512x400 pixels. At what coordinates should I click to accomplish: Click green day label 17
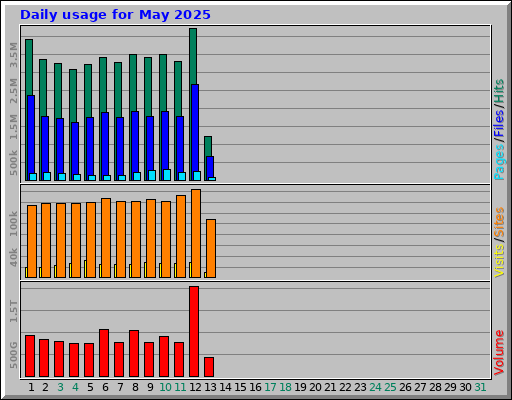270,387
